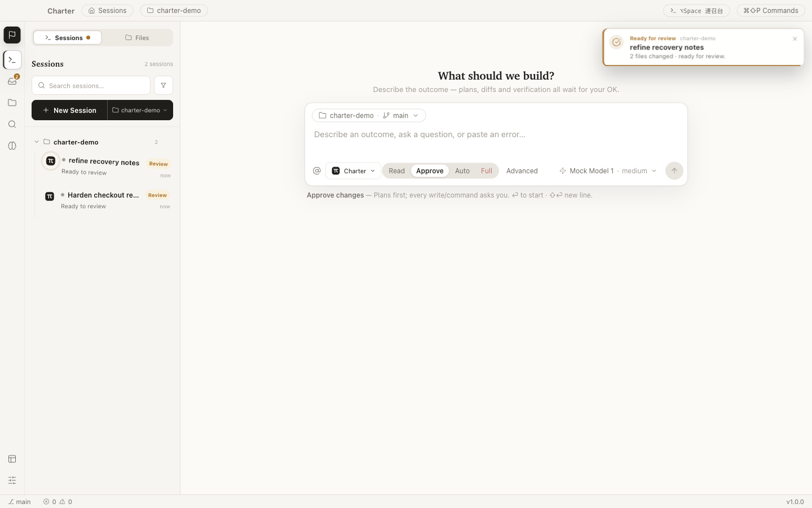The image size is (812, 508).
Task: Click the main branch status bar item
Action: point(20,502)
